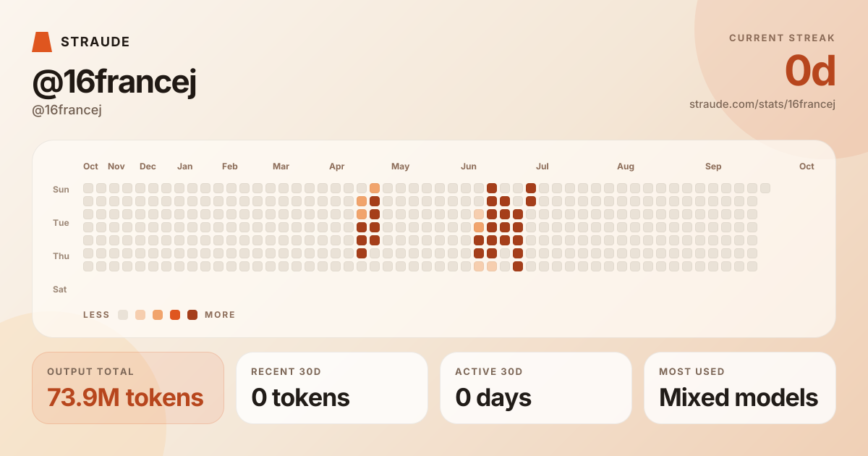Click the May month label on heatmap

tap(400, 166)
